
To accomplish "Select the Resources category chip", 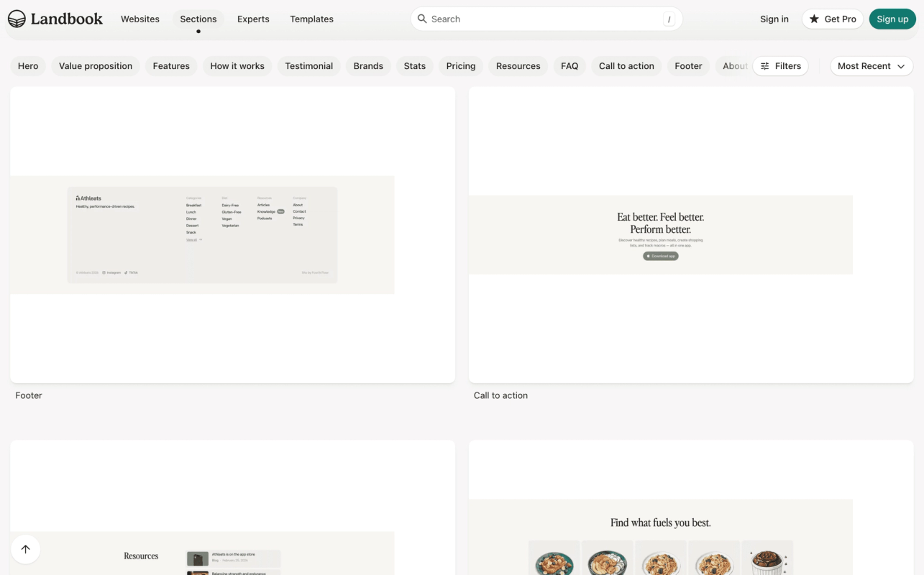I will [518, 66].
